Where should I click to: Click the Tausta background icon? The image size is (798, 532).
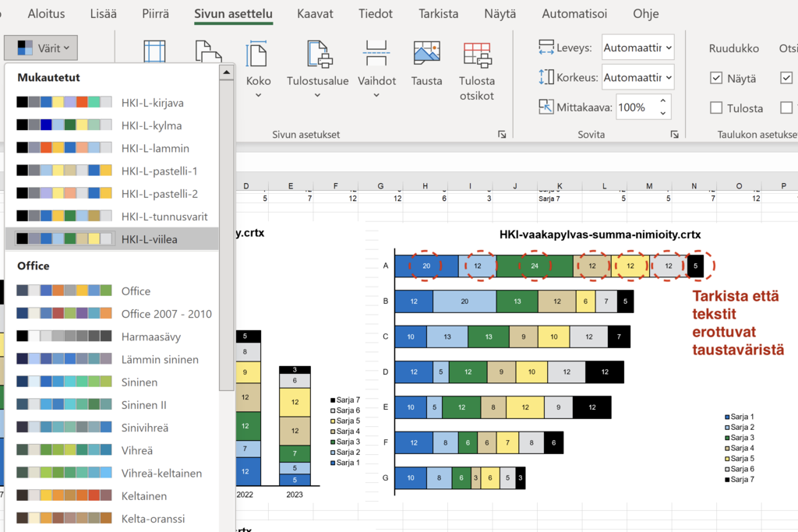(426, 55)
